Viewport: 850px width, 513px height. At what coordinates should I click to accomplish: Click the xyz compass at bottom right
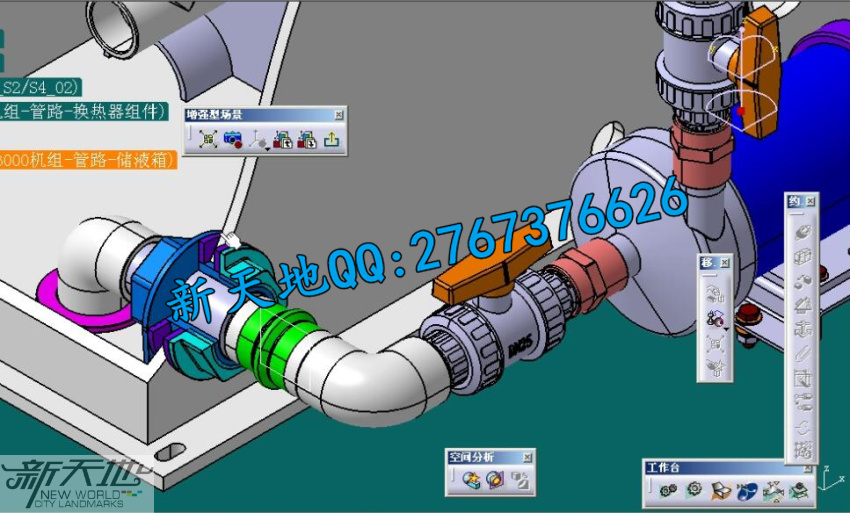[x=830, y=478]
